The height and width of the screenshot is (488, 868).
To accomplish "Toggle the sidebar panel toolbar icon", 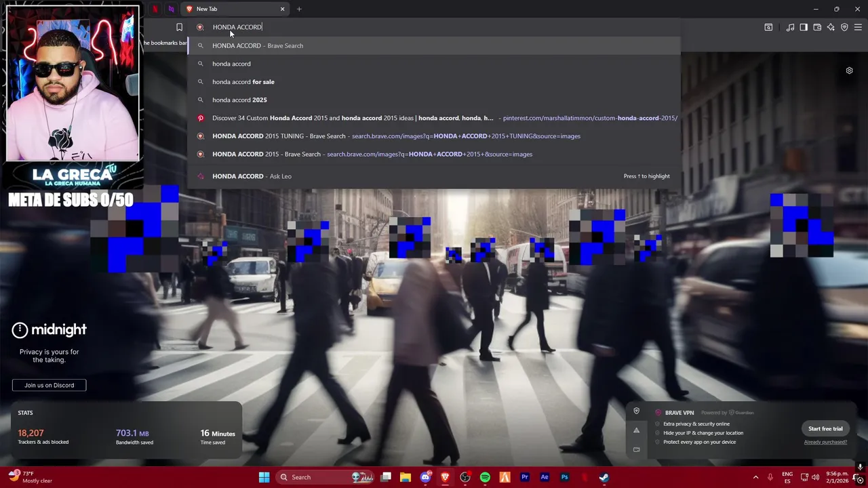I will coord(804,27).
